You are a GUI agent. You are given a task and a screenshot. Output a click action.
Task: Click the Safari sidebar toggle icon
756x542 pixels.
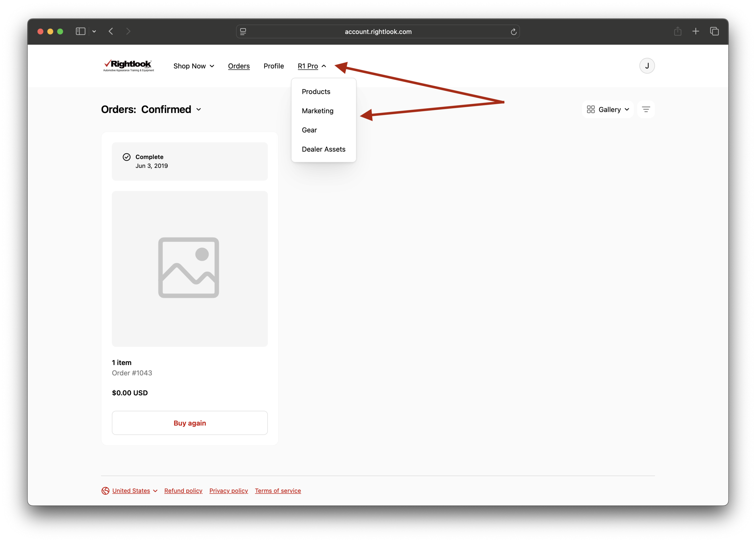pos(80,31)
